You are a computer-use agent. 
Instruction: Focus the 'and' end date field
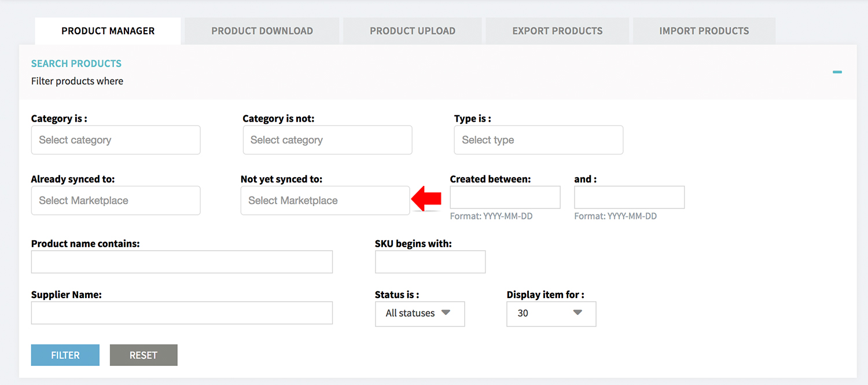pos(630,197)
